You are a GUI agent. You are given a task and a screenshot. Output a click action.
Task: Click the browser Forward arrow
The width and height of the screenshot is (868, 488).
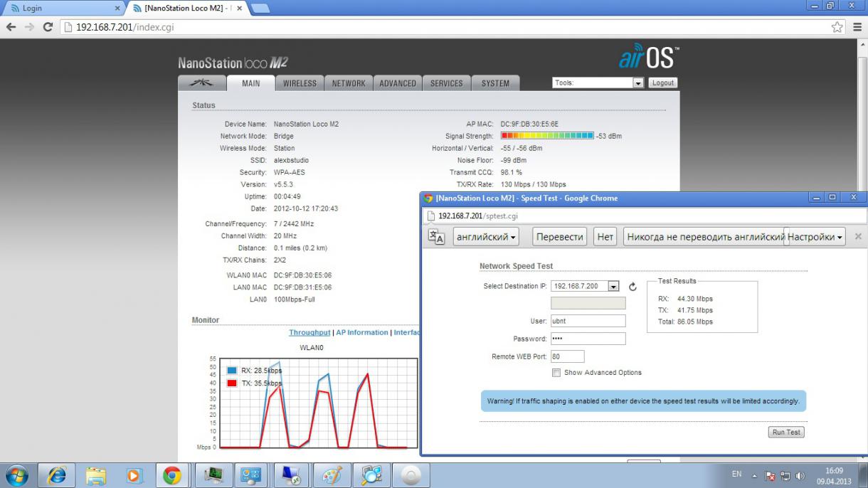pyautogui.click(x=29, y=27)
